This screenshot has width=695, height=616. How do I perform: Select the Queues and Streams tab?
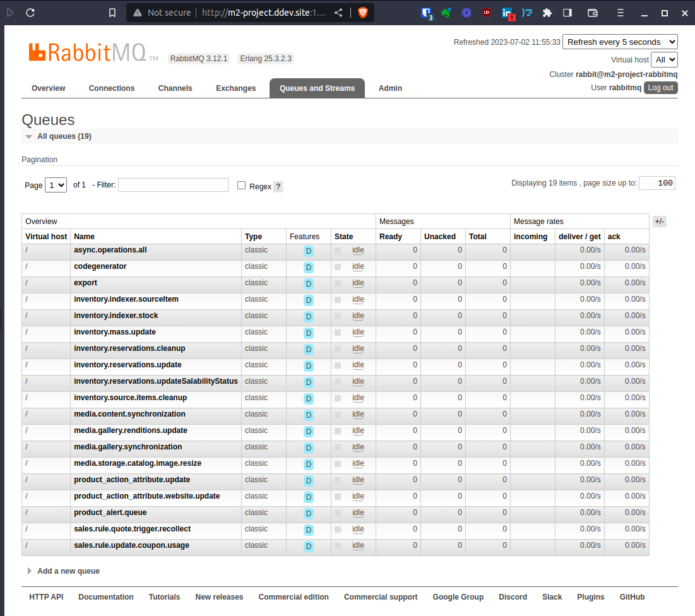click(x=317, y=88)
